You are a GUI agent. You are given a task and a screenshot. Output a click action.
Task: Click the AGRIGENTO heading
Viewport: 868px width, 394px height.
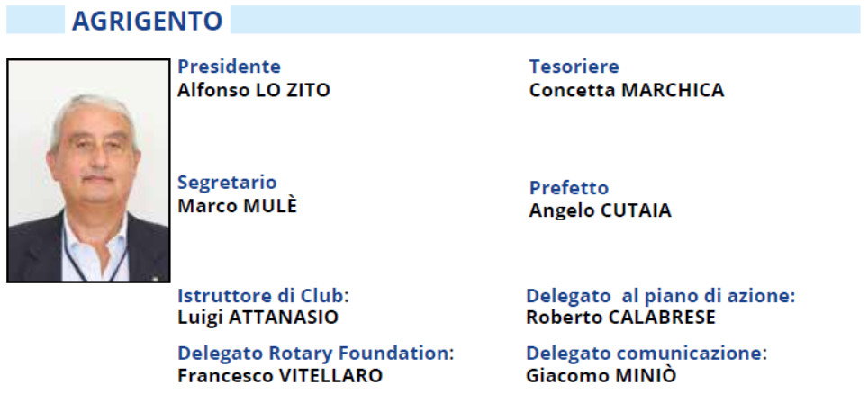148,21
